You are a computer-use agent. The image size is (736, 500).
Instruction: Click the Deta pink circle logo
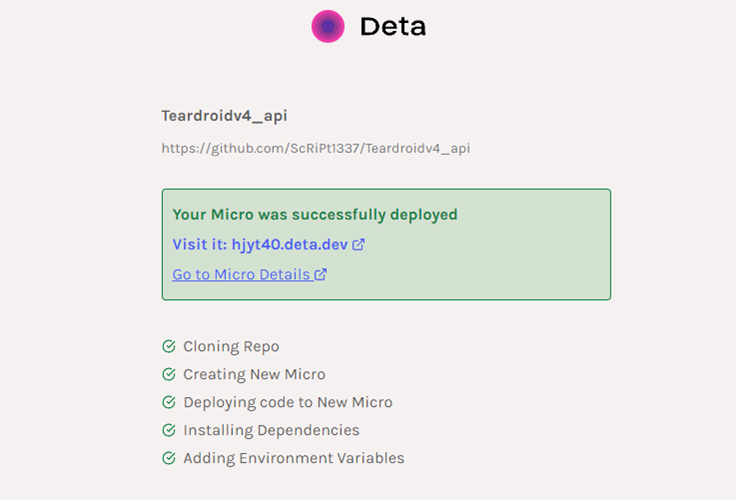click(328, 26)
